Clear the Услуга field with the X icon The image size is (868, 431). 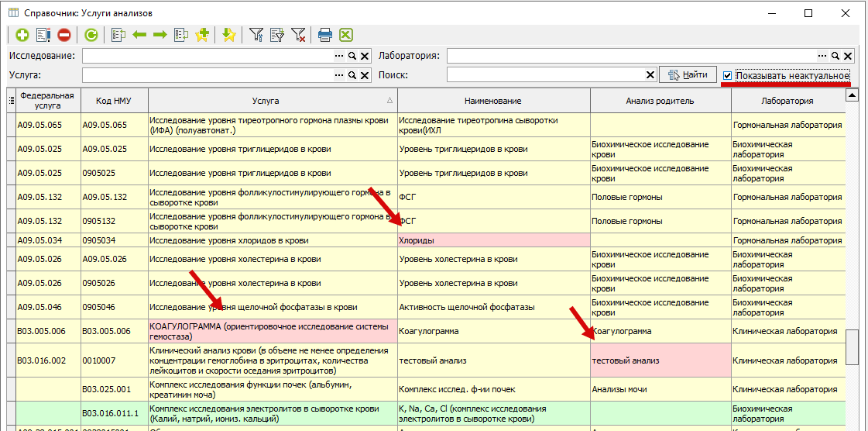click(364, 74)
